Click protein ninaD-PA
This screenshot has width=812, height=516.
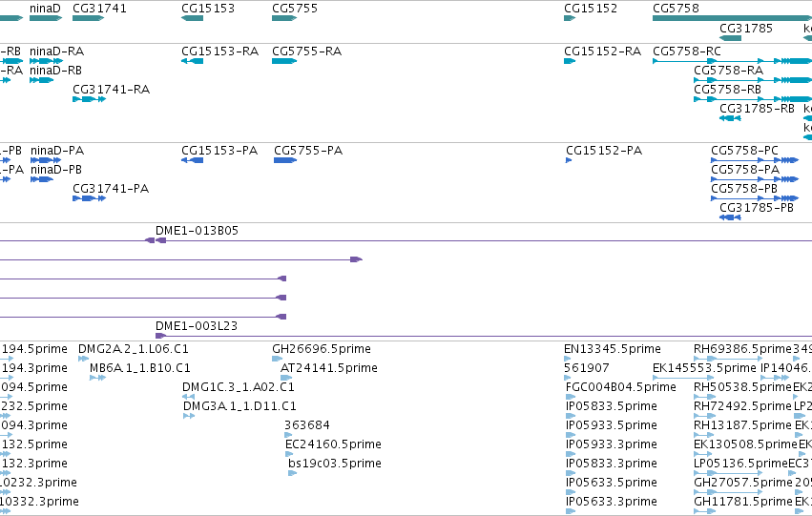[46, 160]
